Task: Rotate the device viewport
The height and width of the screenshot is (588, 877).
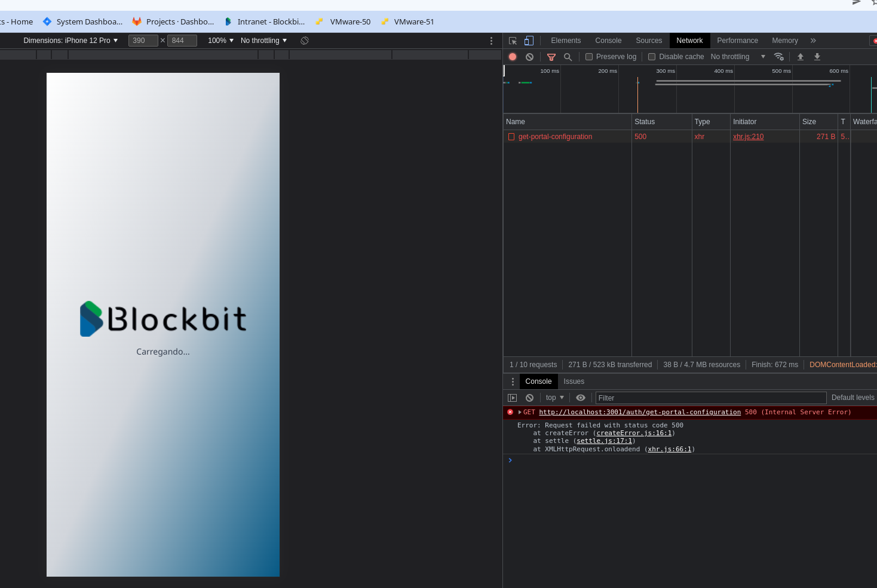Action: [x=305, y=41]
